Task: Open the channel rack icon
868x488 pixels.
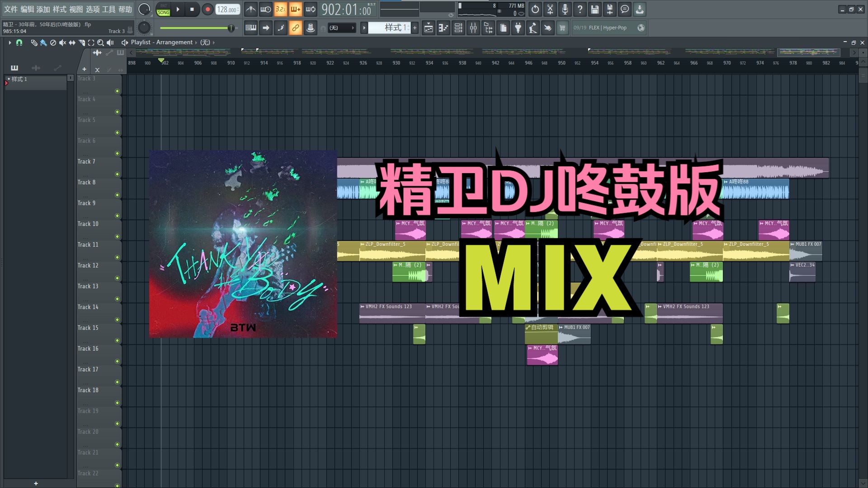Action: [458, 28]
